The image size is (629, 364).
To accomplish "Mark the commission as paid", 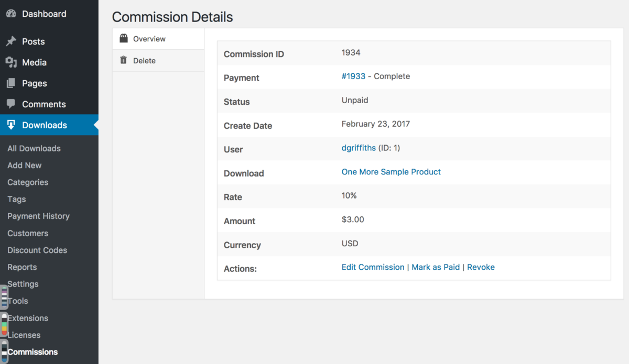I will point(436,267).
